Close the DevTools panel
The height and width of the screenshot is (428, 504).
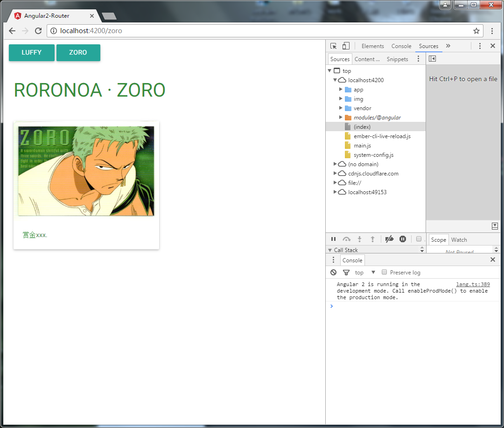(x=493, y=46)
